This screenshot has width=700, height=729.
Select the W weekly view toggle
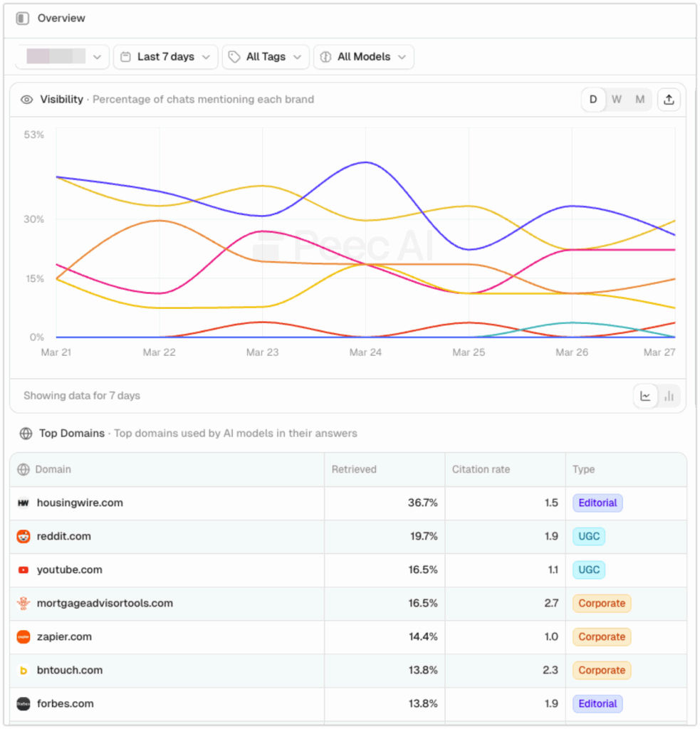(617, 99)
